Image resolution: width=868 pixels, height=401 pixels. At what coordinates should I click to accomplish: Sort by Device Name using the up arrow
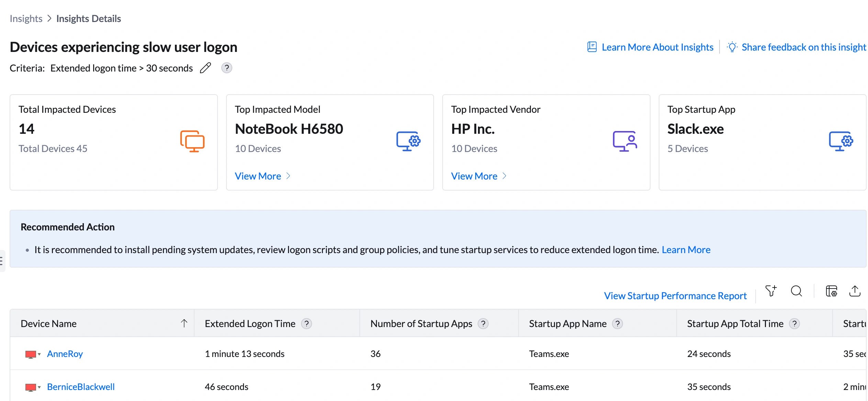(x=184, y=323)
